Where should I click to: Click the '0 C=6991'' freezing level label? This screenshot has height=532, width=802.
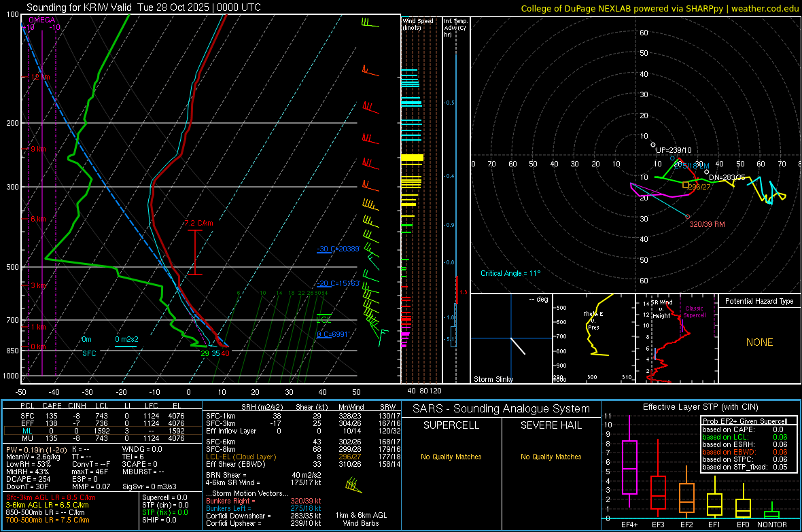tap(333, 334)
